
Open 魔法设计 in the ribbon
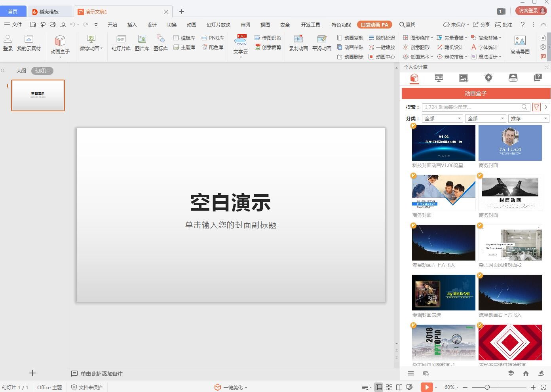coord(486,57)
